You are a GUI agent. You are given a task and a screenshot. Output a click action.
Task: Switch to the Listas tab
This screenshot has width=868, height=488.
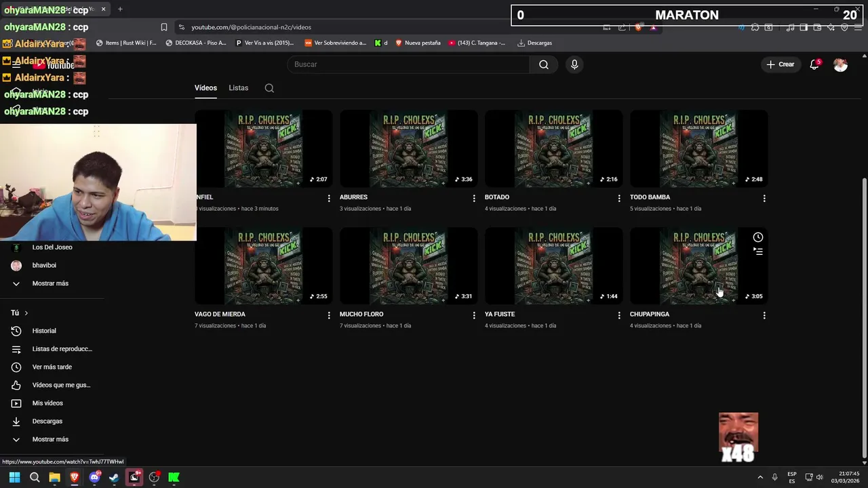coord(238,88)
